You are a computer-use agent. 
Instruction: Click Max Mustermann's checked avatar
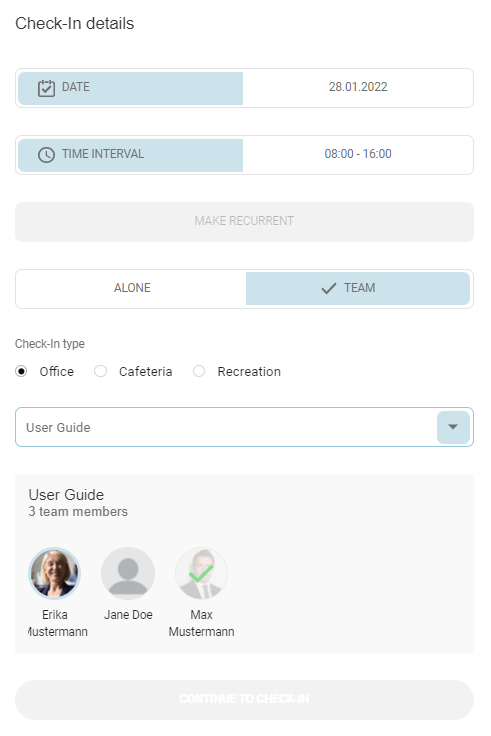(x=201, y=573)
